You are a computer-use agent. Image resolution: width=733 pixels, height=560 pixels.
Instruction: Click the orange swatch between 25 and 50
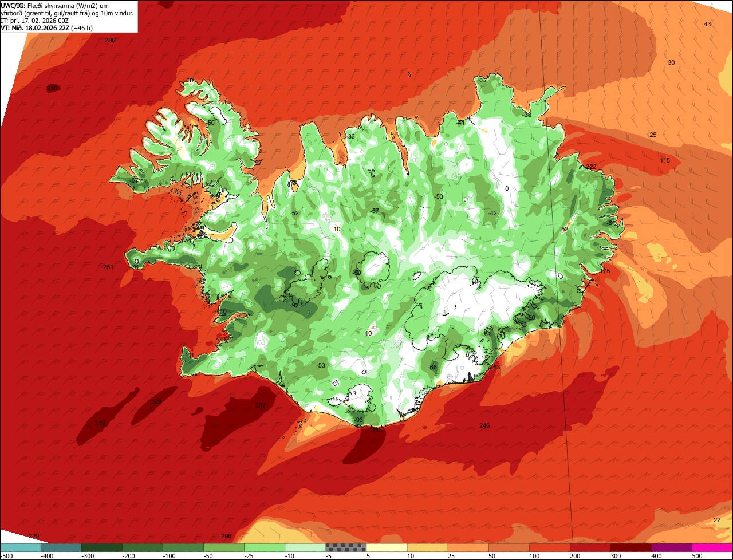pyautogui.click(x=468, y=547)
